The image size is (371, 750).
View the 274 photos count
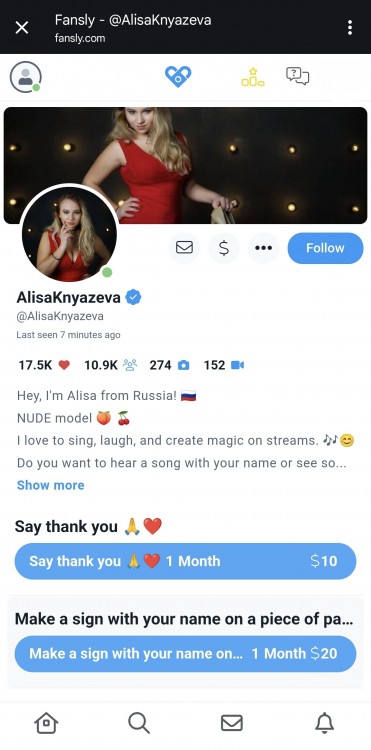point(169,365)
